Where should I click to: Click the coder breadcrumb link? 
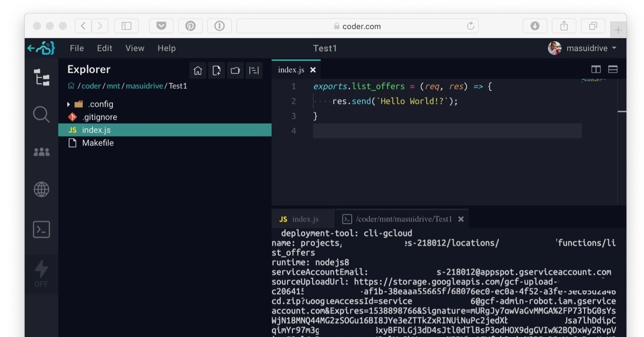coord(91,86)
